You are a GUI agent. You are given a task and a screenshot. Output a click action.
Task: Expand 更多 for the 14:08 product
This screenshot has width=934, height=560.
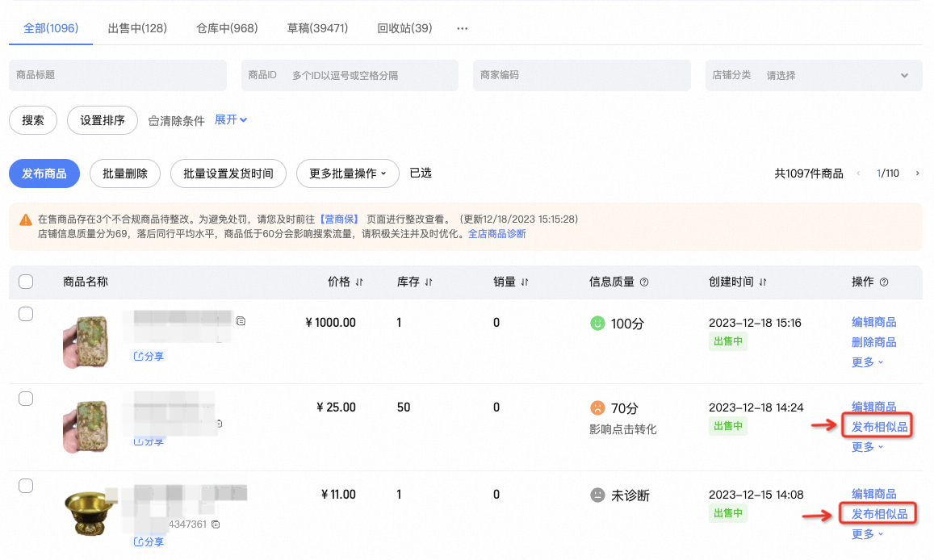[x=867, y=534]
